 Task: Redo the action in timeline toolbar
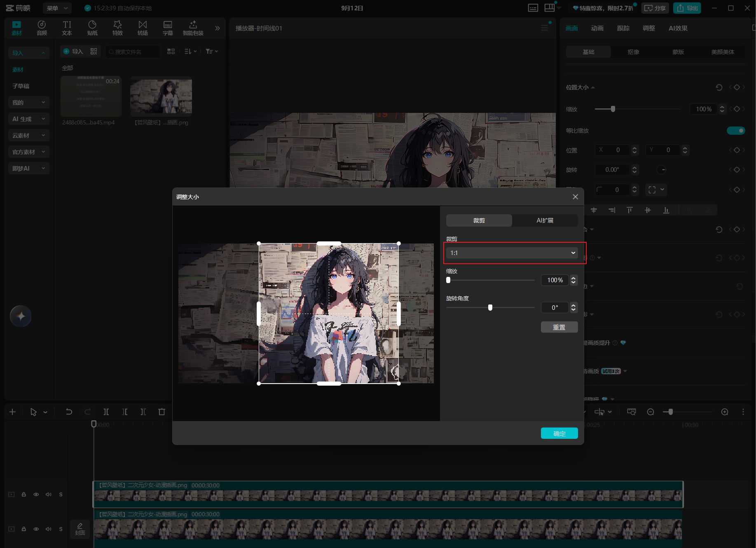coord(87,412)
